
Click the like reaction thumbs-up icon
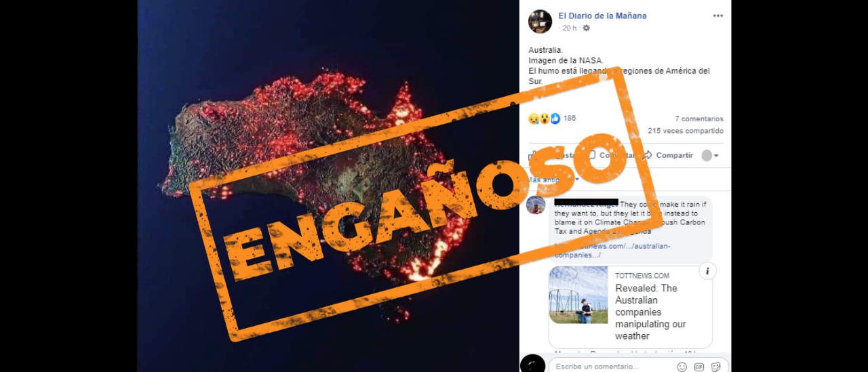point(555,119)
